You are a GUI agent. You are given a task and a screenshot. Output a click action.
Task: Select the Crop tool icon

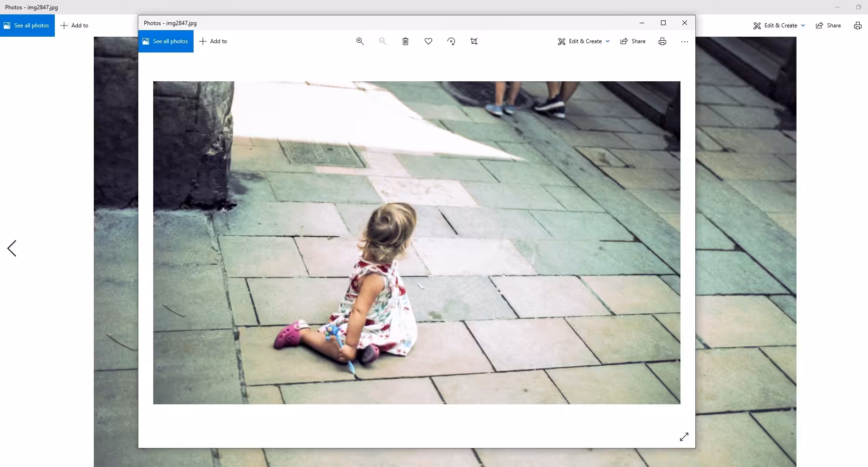[x=474, y=41]
